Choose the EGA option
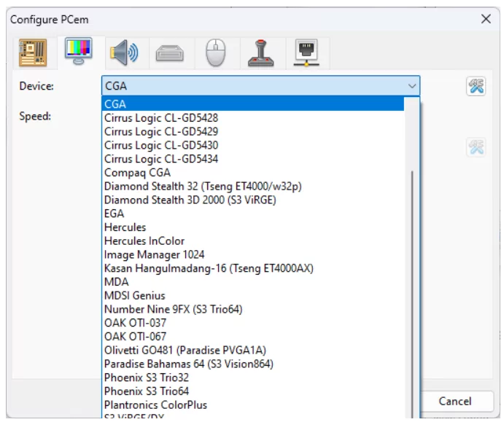 pos(253,214)
